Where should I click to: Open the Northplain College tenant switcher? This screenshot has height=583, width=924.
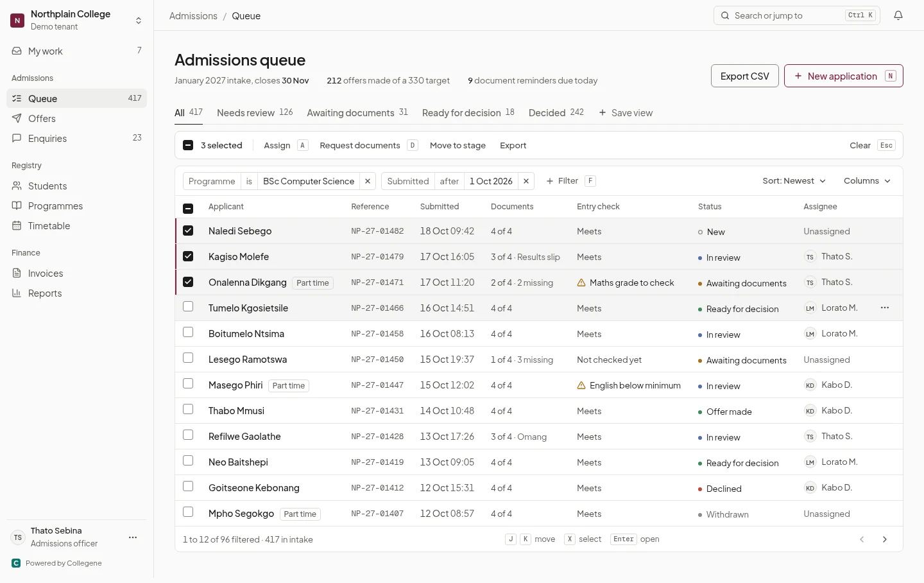pyautogui.click(x=77, y=21)
